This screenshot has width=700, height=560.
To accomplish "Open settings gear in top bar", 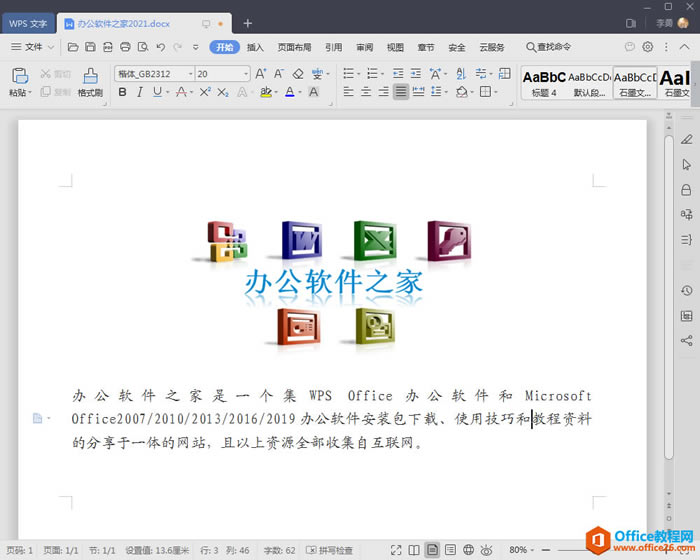I will (648, 46).
